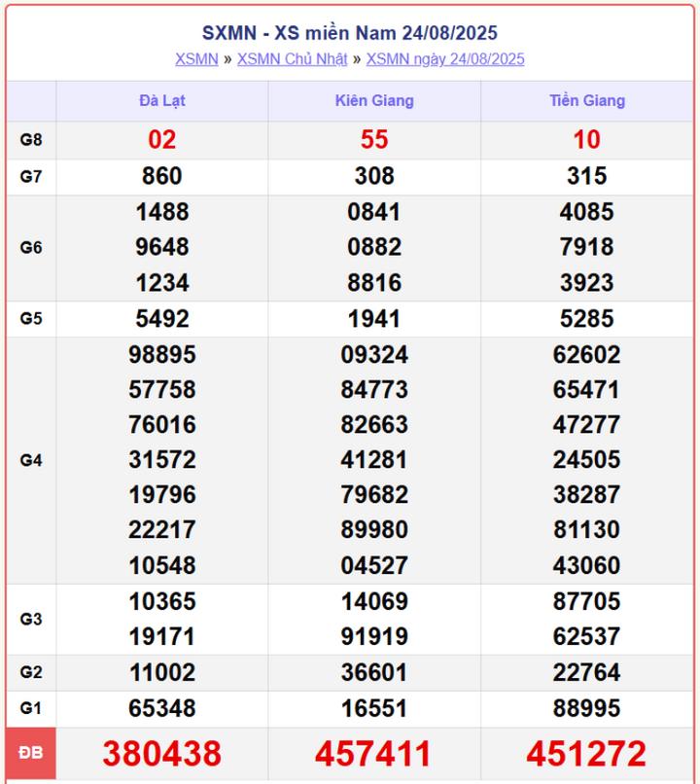Image resolution: width=700 pixels, height=784 pixels.
Task: Click the G4 number 24505
Action: point(586,460)
